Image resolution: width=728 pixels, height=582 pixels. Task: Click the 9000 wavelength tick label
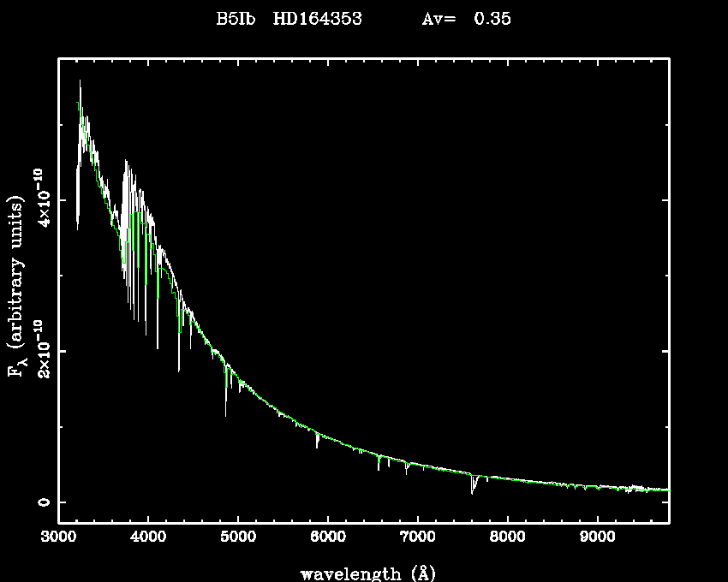pos(597,538)
